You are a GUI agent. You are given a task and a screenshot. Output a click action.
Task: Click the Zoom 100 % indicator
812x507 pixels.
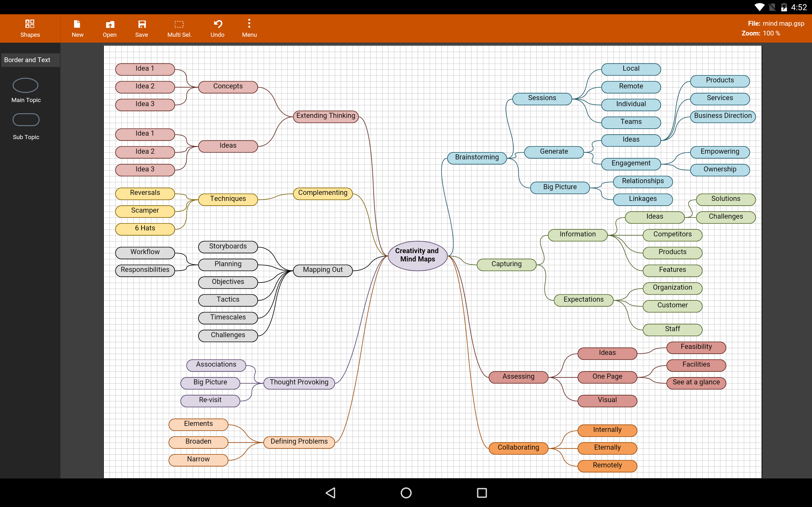(x=760, y=33)
